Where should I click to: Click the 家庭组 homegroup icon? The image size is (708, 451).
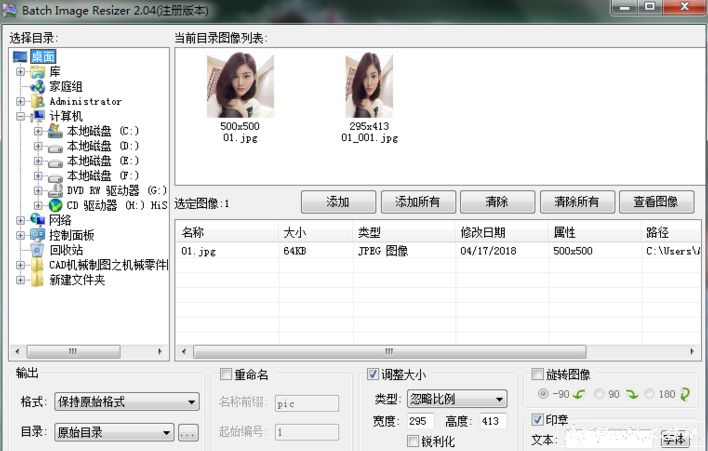[x=38, y=87]
